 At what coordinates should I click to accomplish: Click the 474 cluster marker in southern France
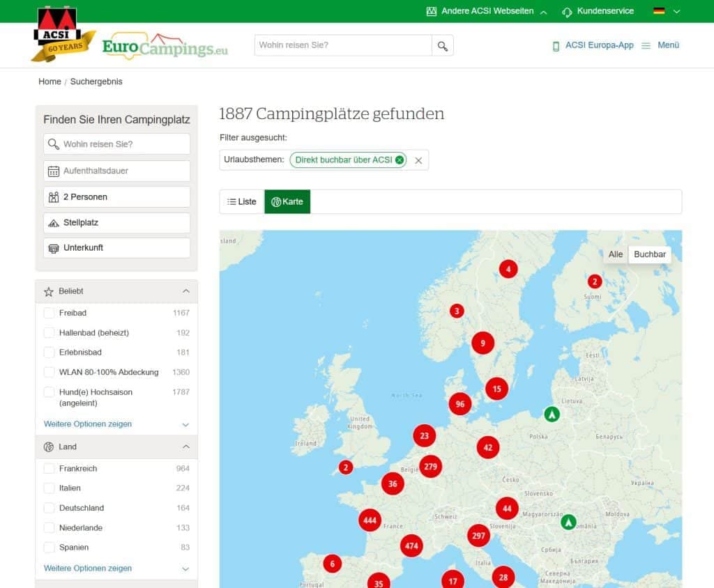pos(411,546)
